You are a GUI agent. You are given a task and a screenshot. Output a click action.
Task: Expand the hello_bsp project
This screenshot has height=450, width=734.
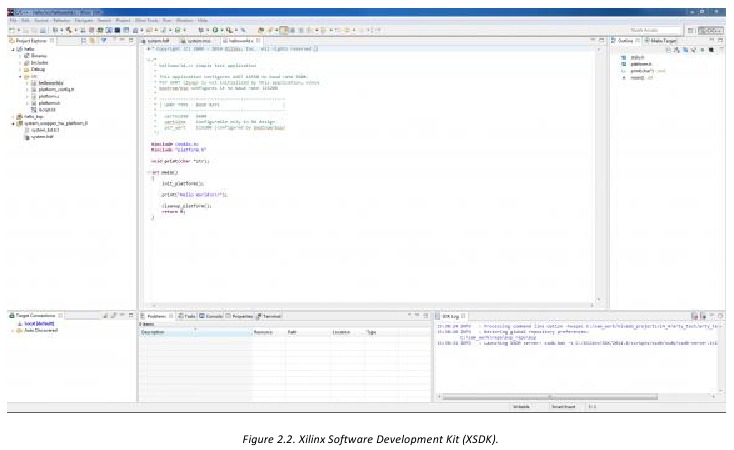pyautogui.click(x=13, y=117)
